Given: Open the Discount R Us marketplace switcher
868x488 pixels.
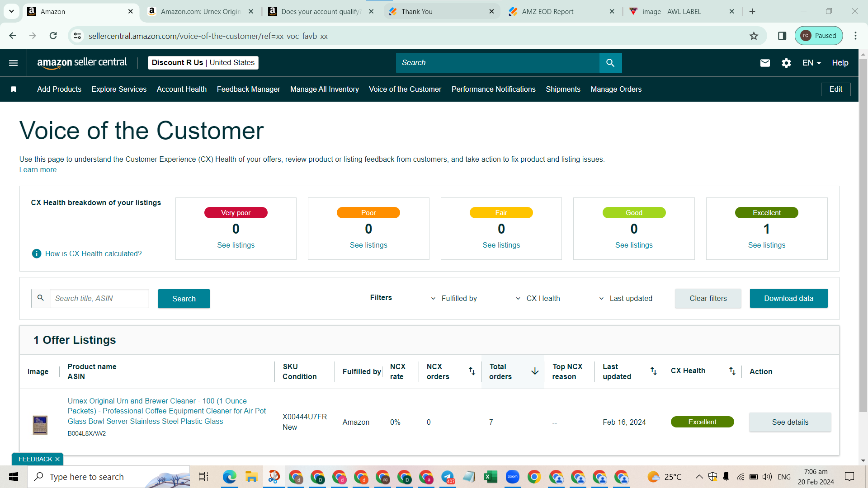Looking at the screenshot, I should pyautogui.click(x=203, y=63).
